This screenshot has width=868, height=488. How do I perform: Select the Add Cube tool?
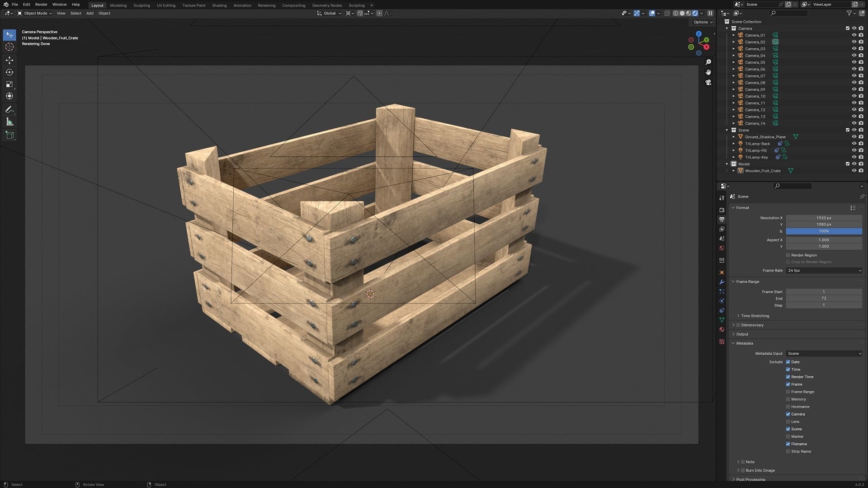click(x=9, y=135)
